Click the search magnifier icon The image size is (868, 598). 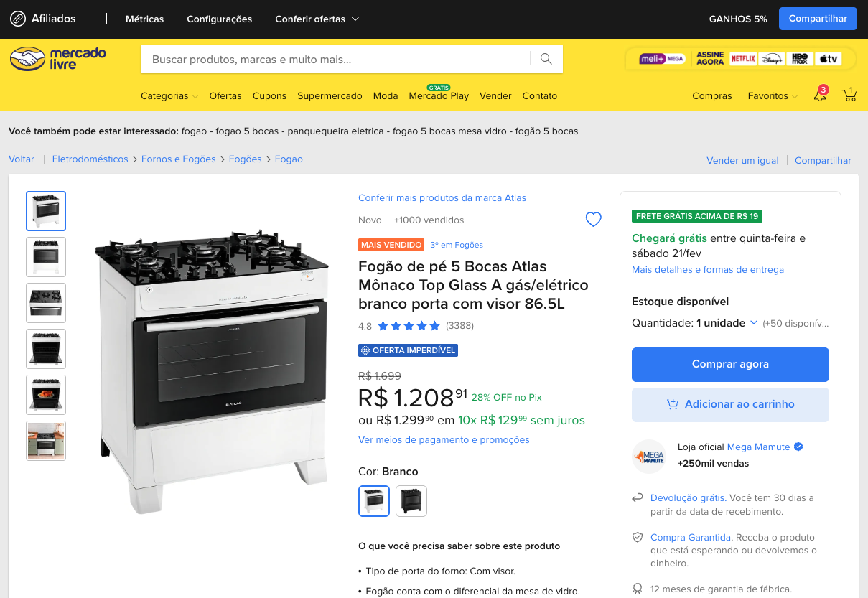click(x=546, y=59)
